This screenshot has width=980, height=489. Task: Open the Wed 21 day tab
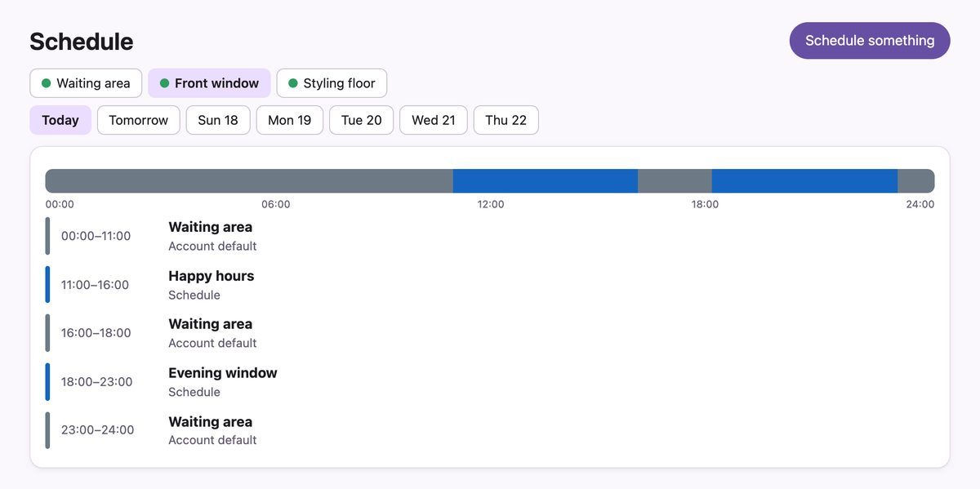[434, 120]
